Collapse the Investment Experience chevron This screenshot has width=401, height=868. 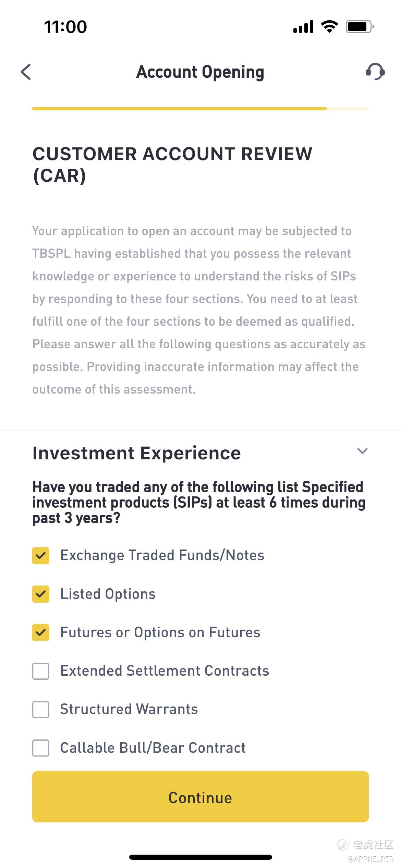click(x=362, y=451)
